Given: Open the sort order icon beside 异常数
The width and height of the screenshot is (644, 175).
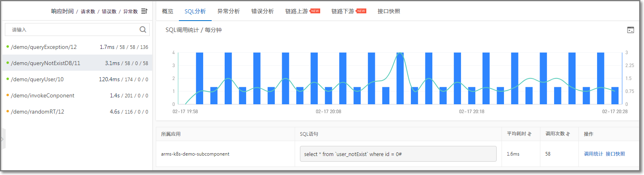Looking at the screenshot, I should [x=144, y=11].
